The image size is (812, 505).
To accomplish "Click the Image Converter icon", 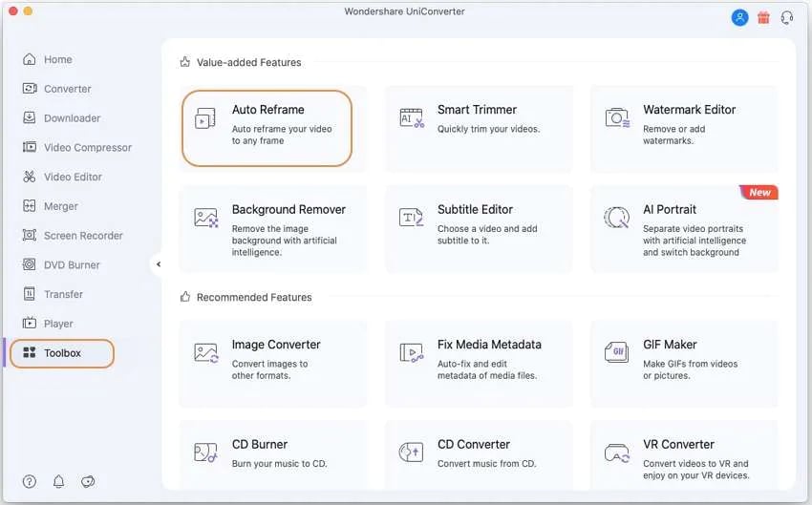I will click(x=206, y=353).
